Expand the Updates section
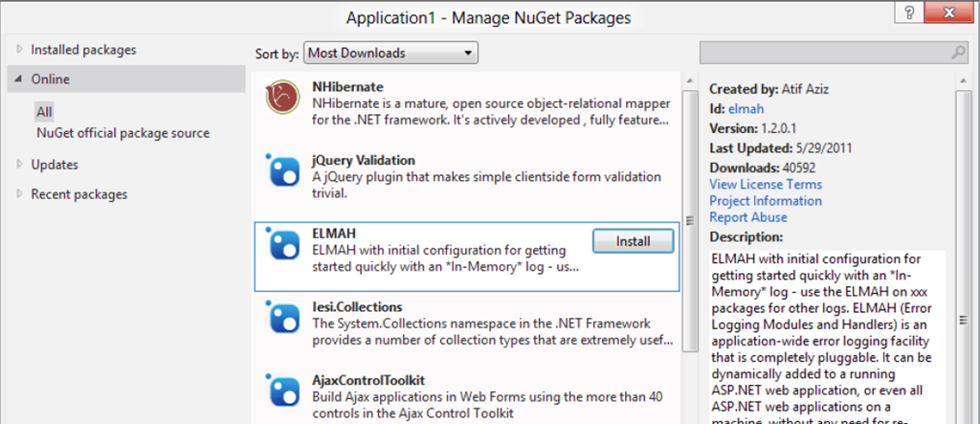The width and height of the screenshot is (980, 424). (18, 165)
